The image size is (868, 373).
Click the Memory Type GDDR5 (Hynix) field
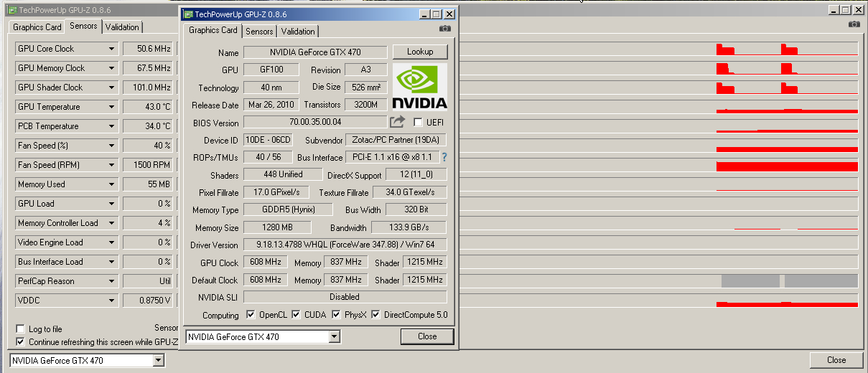289,209
